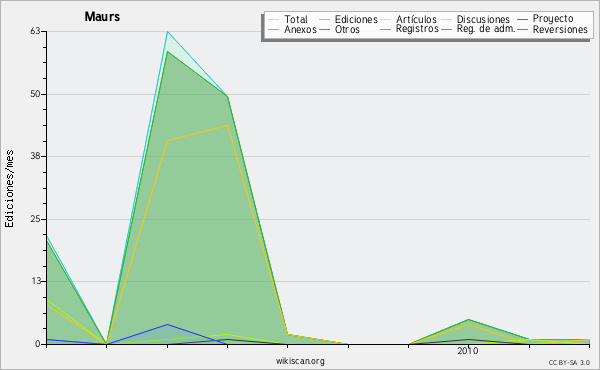600x370 pixels.
Task: Click the 'Ediciones/mes' y-axis label
Action: click(9, 189)
